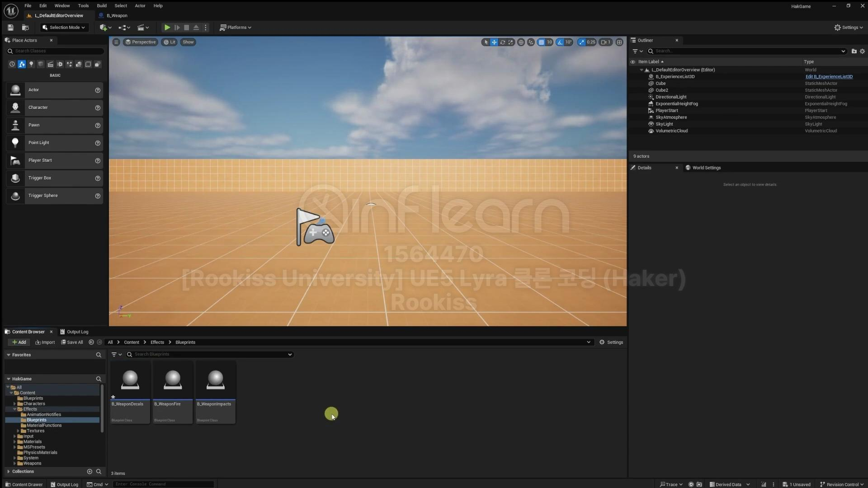Click the Edit B_ExperienceList3D link
Image resolution: width=868 pixels, height=488 pixels.
[x=829, y=77]
